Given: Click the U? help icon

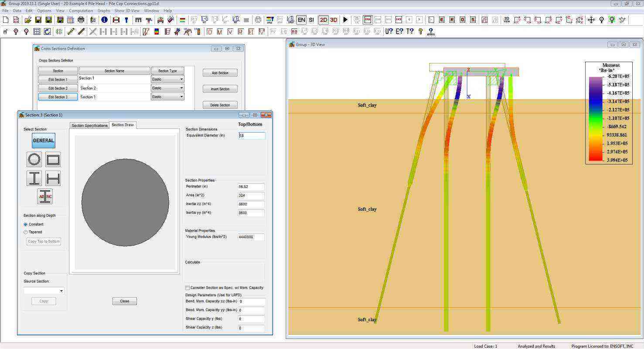Looking at the screenshot, I should 389,31.
